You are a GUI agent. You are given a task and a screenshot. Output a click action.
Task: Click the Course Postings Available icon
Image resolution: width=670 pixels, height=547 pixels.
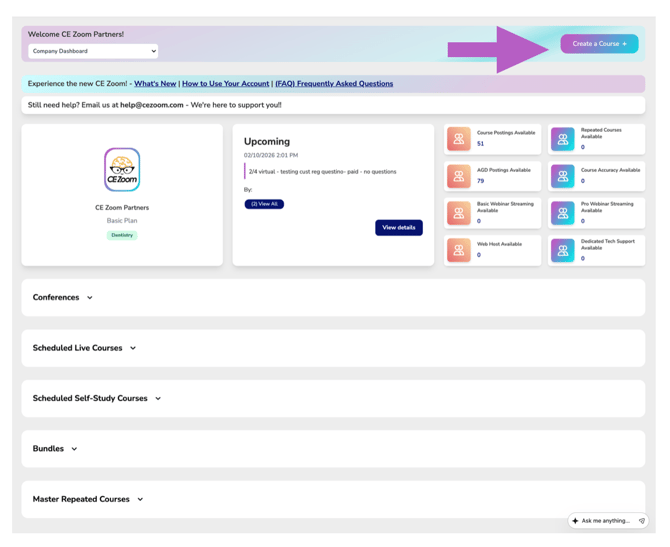(459, 139)
